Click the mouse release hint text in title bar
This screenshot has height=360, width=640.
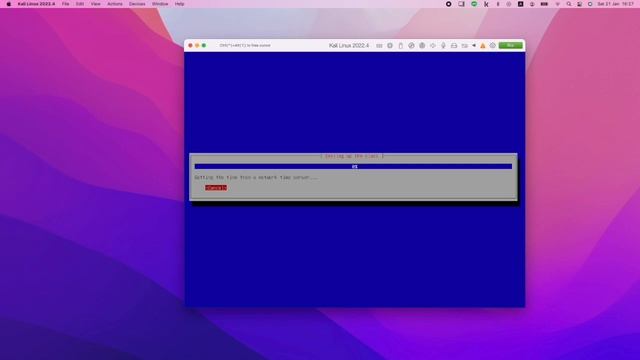(x=245, y=46)
